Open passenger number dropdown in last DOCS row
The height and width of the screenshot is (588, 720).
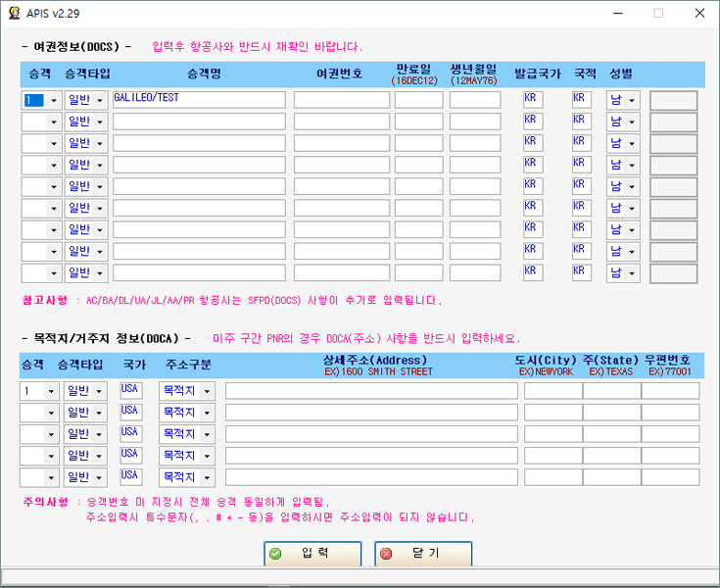click(x=53, y=272)
